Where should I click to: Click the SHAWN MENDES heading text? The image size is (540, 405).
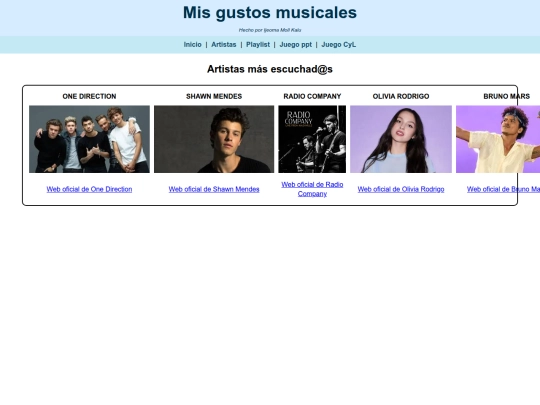point(214,96)
